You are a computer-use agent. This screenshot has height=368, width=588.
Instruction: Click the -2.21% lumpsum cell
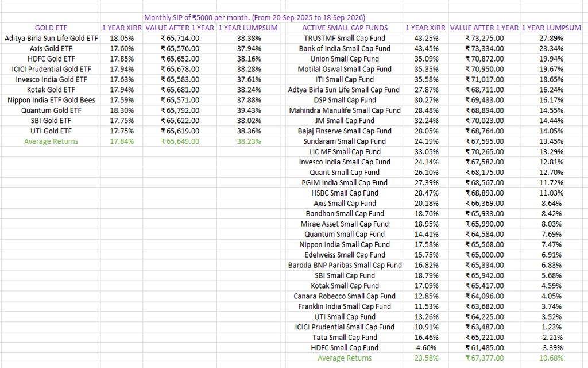click(x=551, y=338)
